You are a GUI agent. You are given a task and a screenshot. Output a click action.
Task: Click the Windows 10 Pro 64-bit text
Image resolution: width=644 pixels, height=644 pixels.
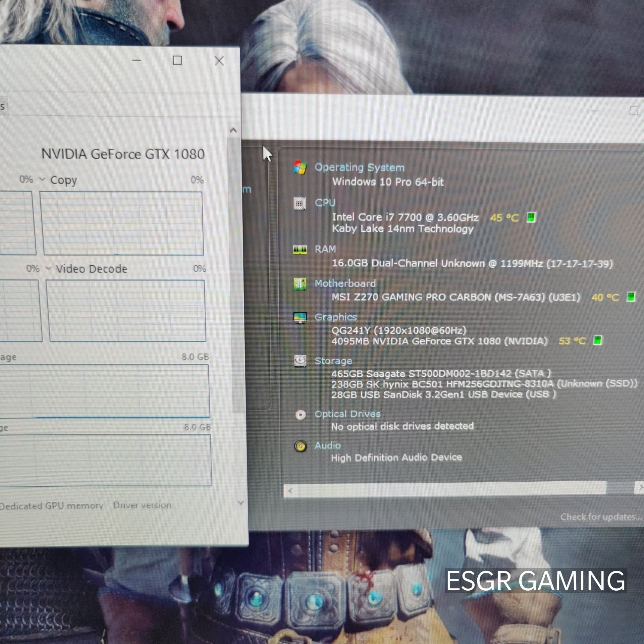(x=388, y=182)
